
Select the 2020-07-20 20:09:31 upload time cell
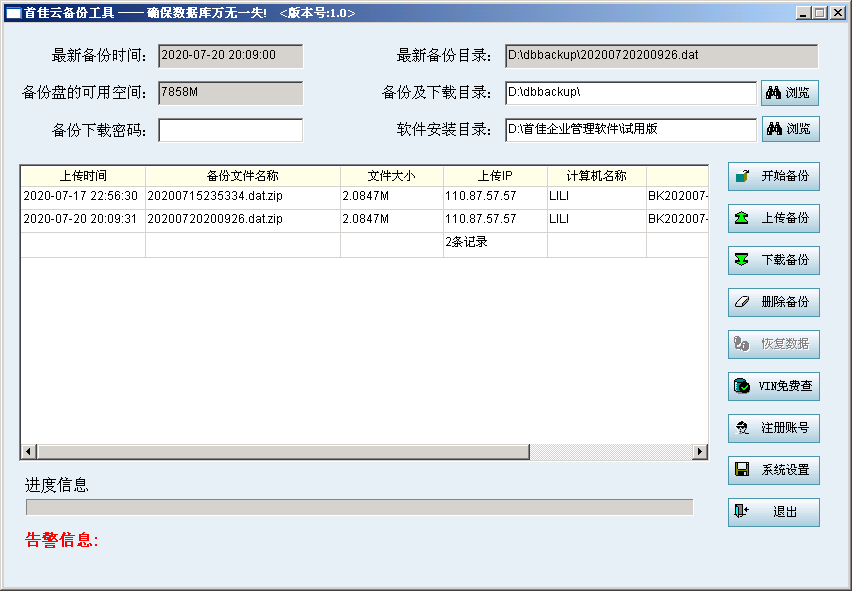(83, 220)
